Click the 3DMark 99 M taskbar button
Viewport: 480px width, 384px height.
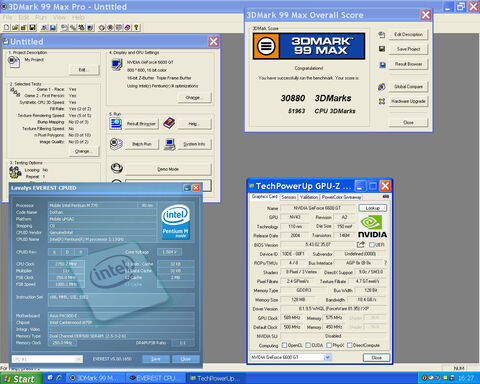tap(96, 378)
